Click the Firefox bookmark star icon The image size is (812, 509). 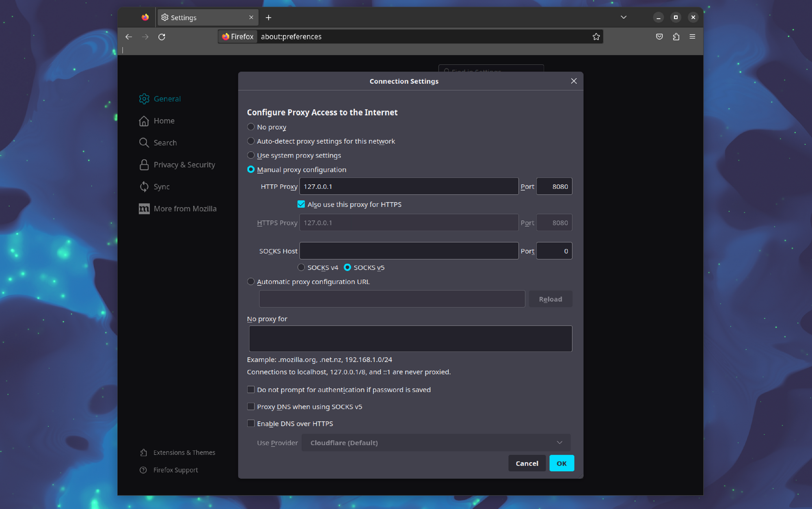coord(596,37)
